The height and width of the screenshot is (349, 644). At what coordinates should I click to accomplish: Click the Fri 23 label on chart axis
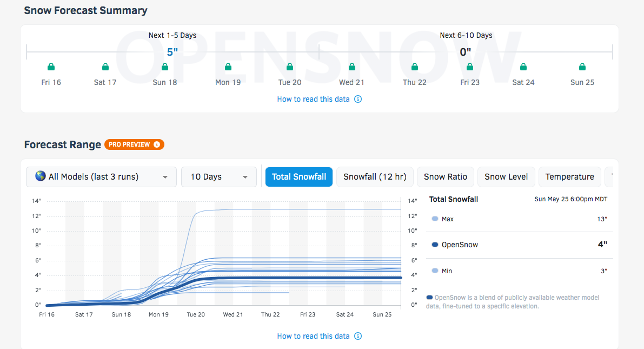coord(308,314)
